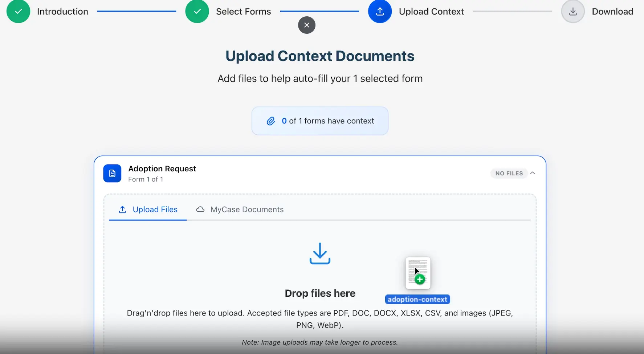Click the accepted file types description text
The image size is (644, 354).
click(x=320, y=319)
